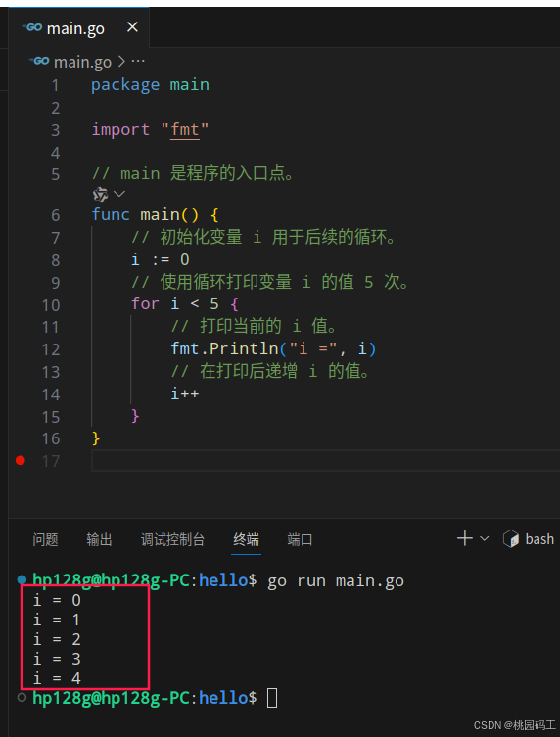
Task: Click the "func main() {" declaration
Action: click(155, 214)
